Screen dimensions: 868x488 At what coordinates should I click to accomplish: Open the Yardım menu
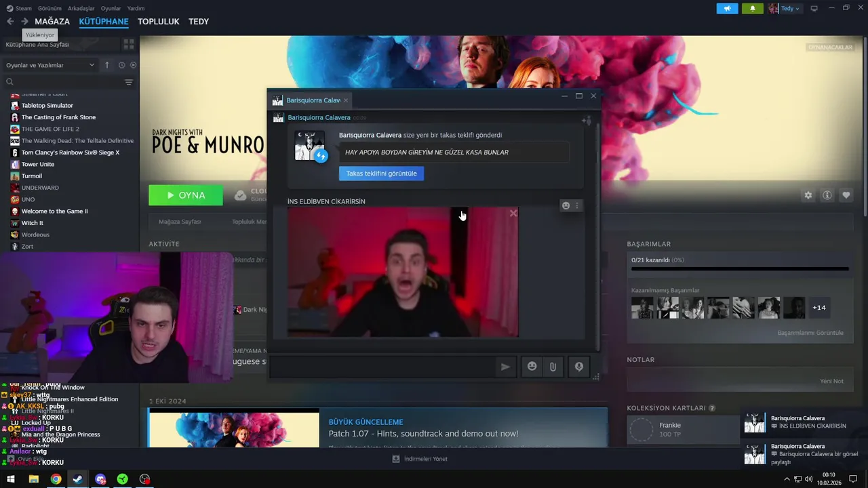tap(136, 8)
